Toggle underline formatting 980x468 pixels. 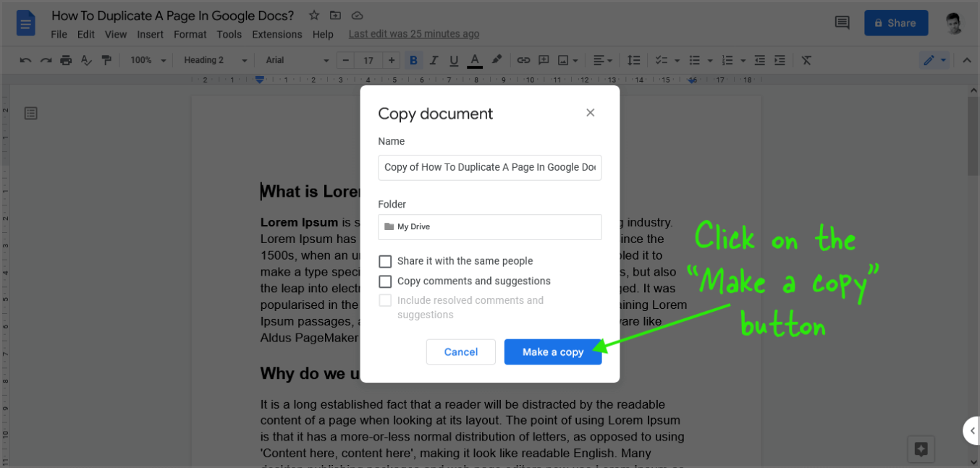tap(454, 60)
